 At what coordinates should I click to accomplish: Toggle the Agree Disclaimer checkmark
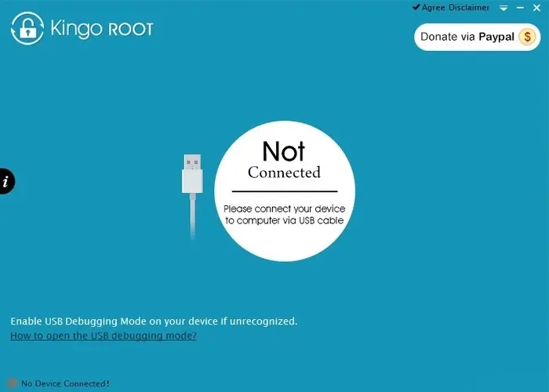pyautogui.click(x=416, y=7)
